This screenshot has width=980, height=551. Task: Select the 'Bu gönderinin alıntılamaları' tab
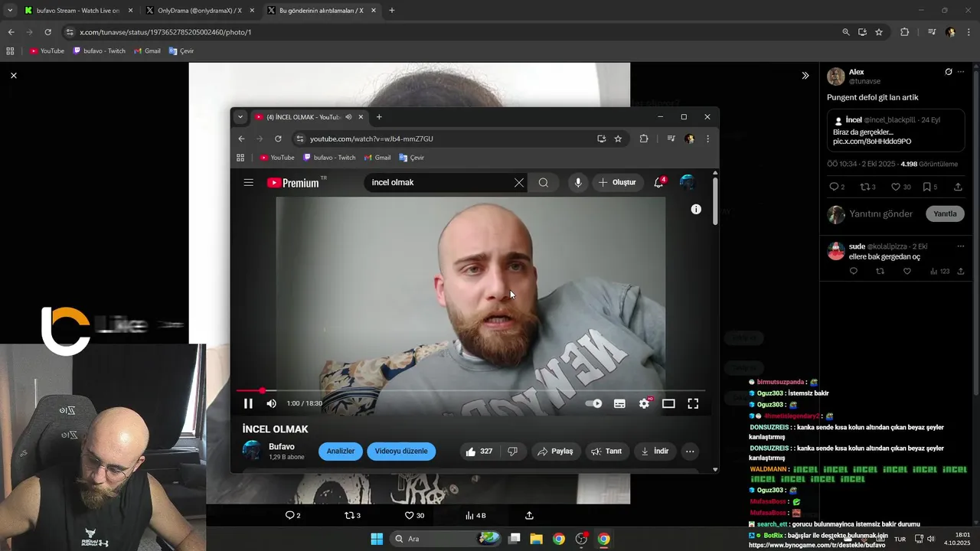pos(321,11)
